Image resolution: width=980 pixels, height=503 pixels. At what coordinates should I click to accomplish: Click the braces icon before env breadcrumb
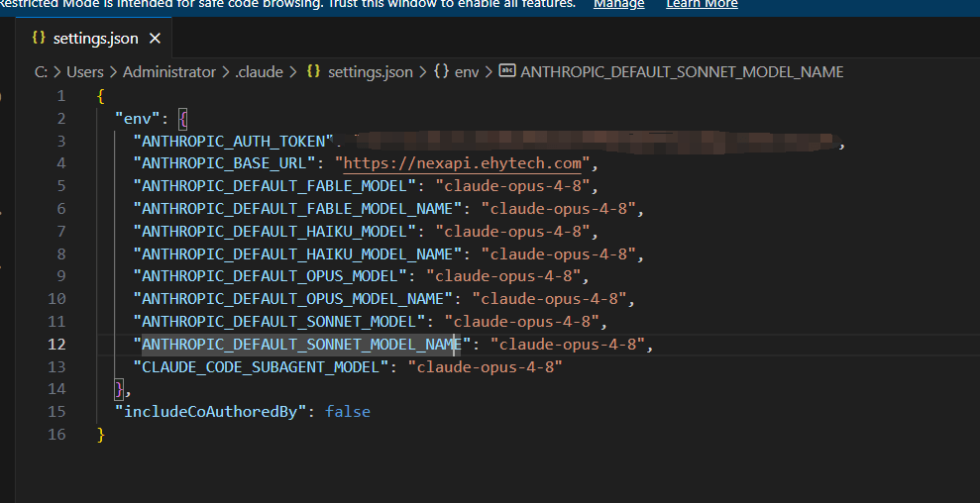[441, 72]
